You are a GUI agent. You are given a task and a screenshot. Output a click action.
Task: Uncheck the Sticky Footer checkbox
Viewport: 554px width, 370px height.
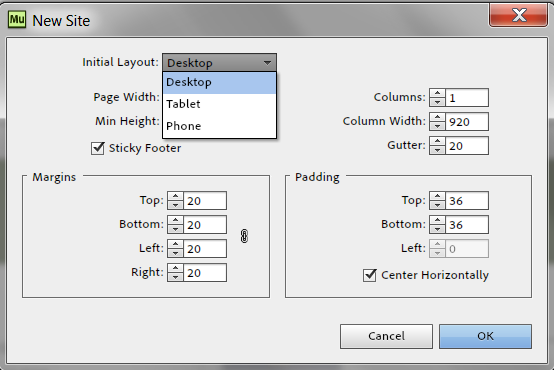pyautogui.click(x=98, y=148)
